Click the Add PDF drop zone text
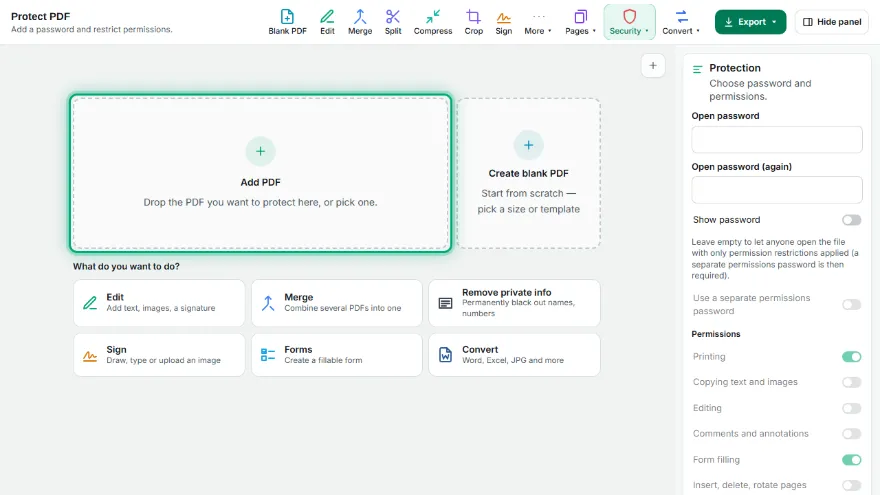The image size is (880, 495). click(260, 202)
